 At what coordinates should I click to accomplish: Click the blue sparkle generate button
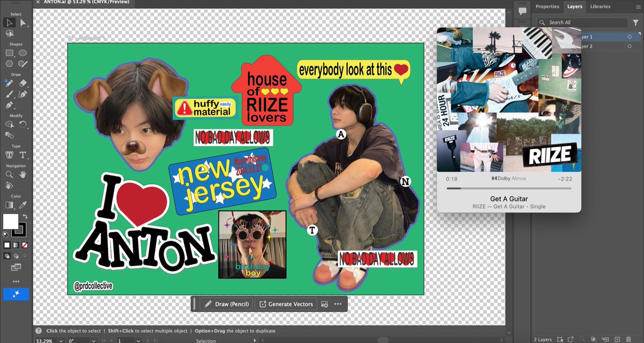tap(16, 294)
